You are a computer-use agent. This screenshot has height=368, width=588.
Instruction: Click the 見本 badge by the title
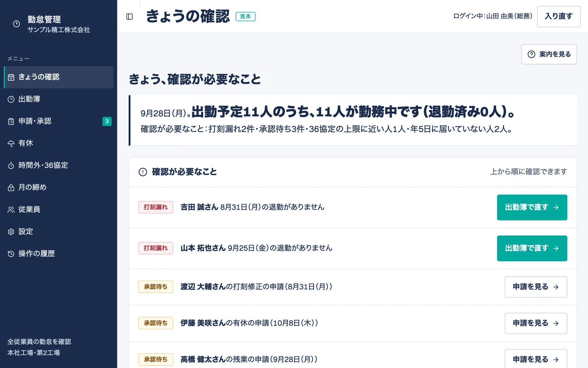245,17
